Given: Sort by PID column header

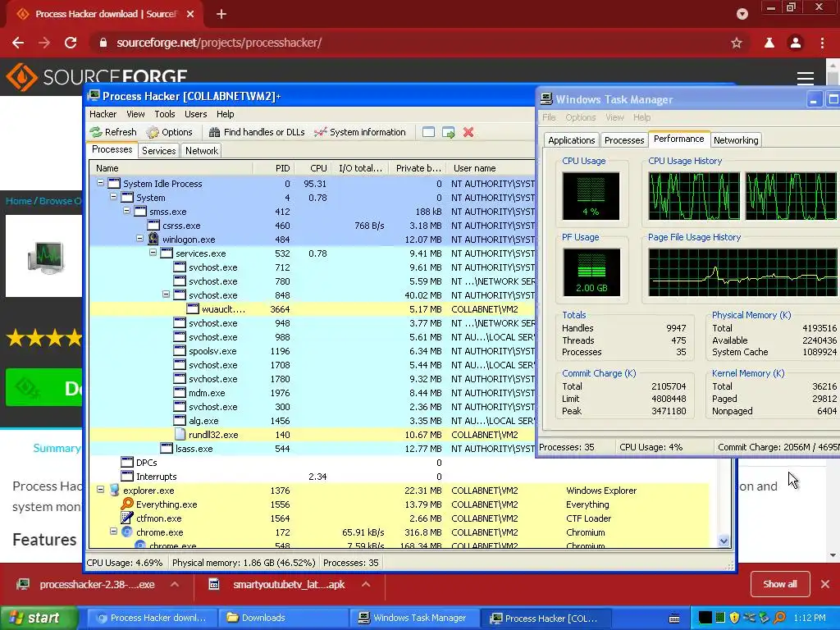Looking at the screenshot, I should click(274, 168).
